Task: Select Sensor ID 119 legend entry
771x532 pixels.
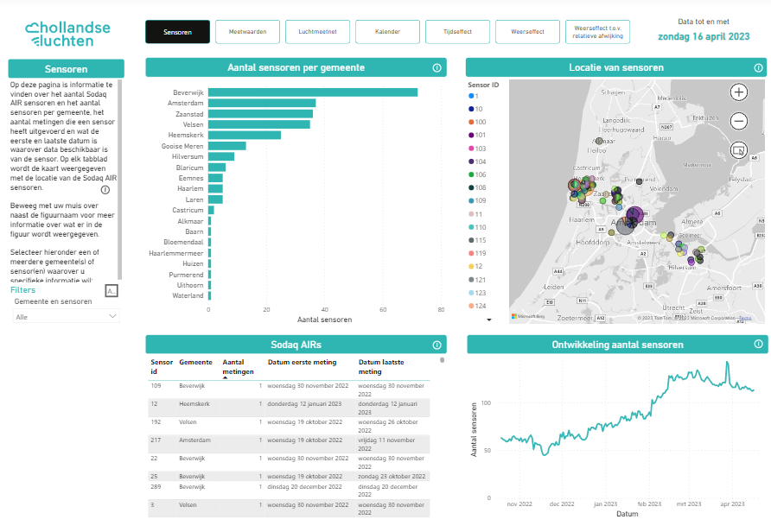Action: (477, 253)
